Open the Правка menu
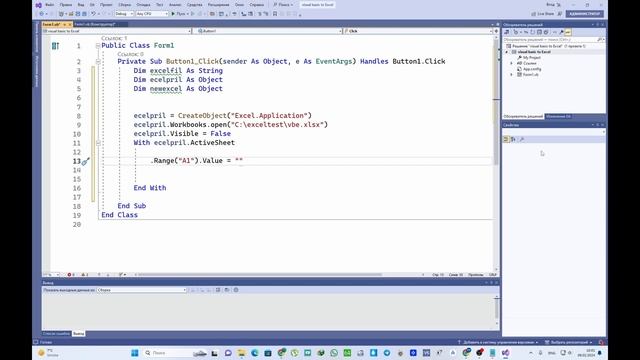Image resolution: width=640 pixels, height=360 pixels. coord(66,5)
